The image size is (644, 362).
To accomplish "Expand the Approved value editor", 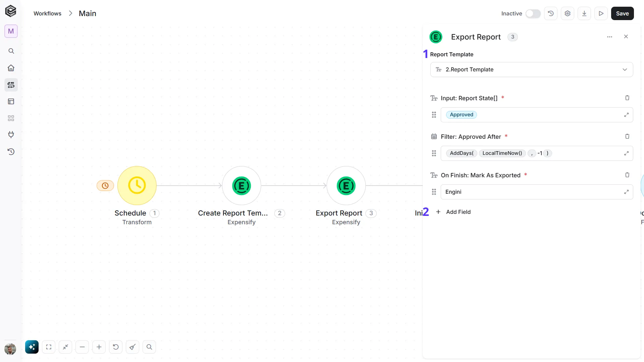I will pyautogui.click(x=626, y=115).
